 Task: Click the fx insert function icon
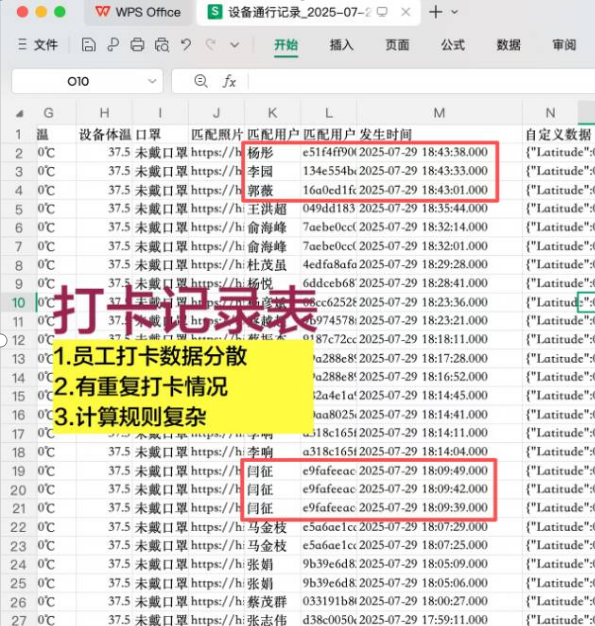click(x=229, y=81)
